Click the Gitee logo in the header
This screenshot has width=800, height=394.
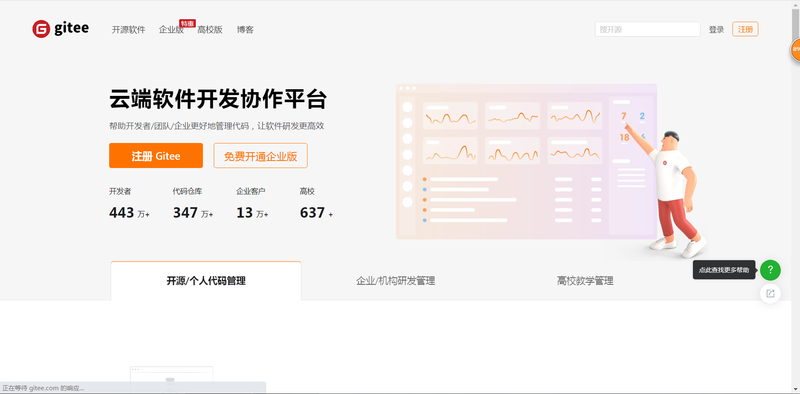tap(60, 29)
